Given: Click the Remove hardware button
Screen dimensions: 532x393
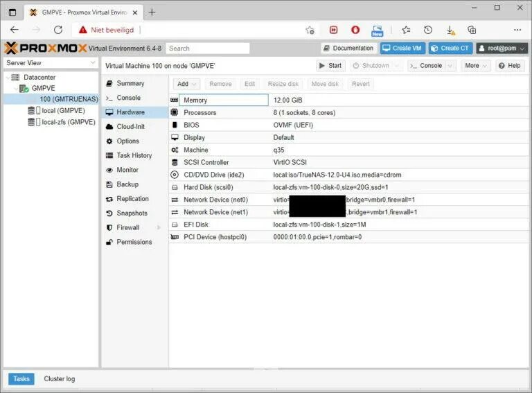Looking at the screenshot, I should [x=220, y=84].
